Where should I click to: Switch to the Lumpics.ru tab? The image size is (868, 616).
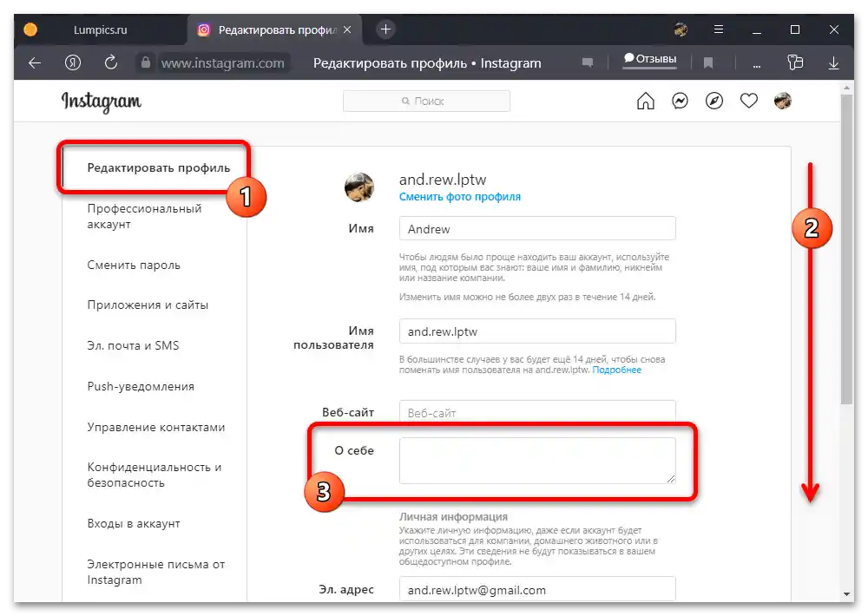tap(100, 29)
